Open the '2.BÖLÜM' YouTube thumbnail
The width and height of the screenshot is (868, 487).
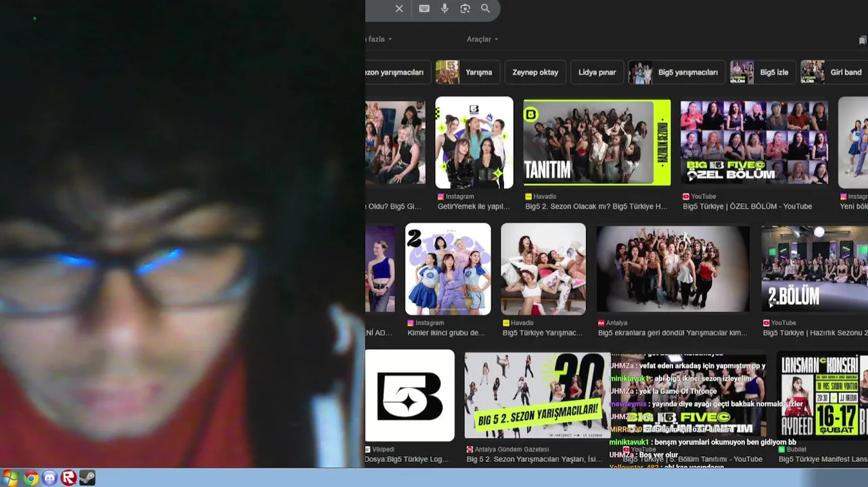pyautogui.click(x=815, y=269)
